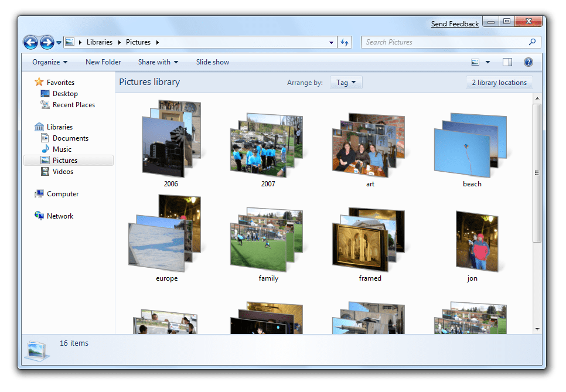Viewport: 566px width, 392px height.
Task: Expand the breadcrumb chevron after Pictures
Action: (x=157, y=42)
